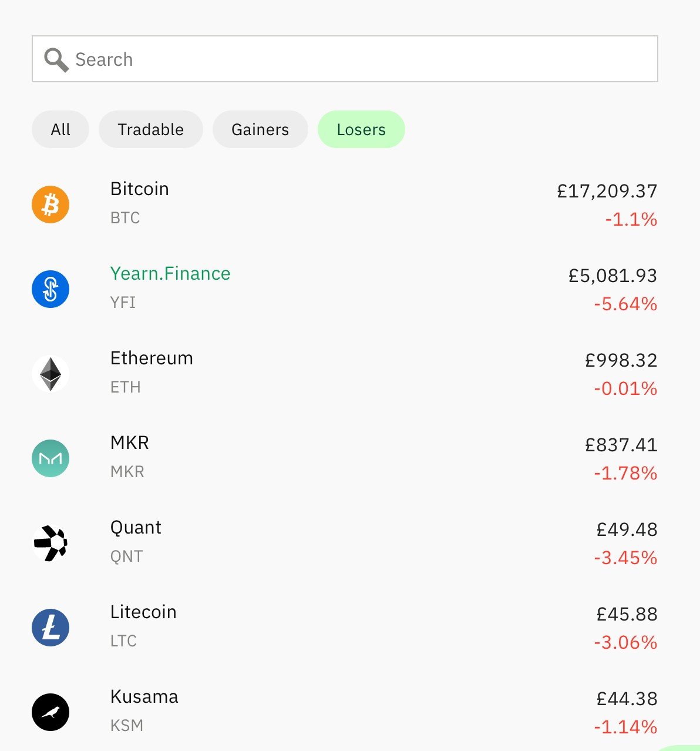Click the Kusama KSM ticker label

pyautogui.click(x=127, y=726)
